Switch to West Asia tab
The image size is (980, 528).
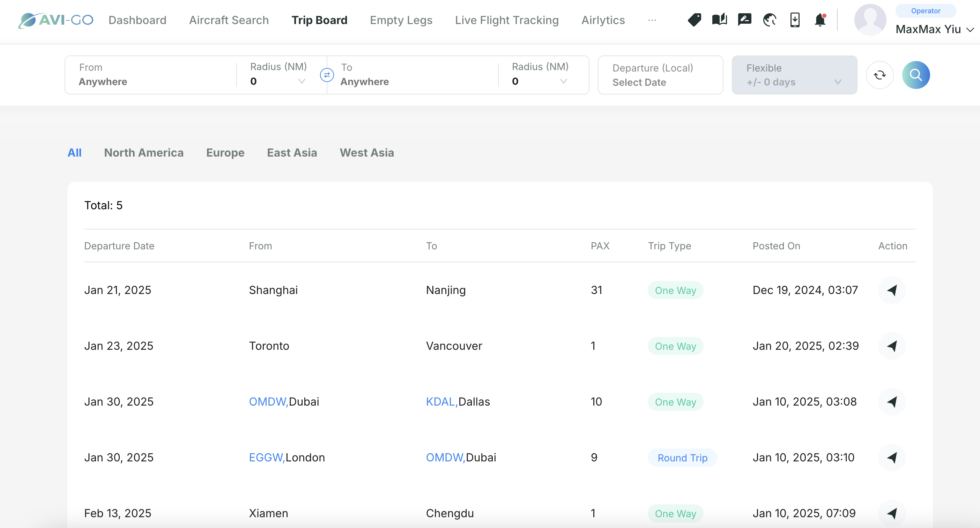(367, 152)
